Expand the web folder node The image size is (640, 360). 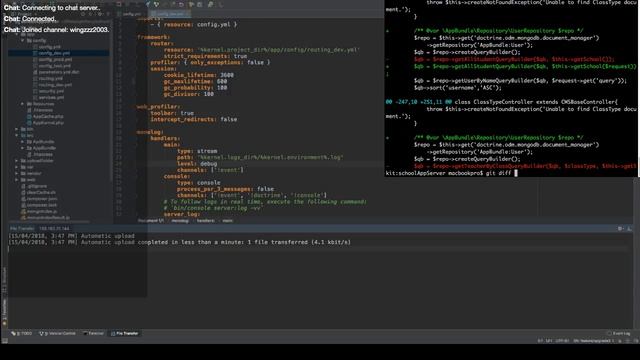click(17, 180)
